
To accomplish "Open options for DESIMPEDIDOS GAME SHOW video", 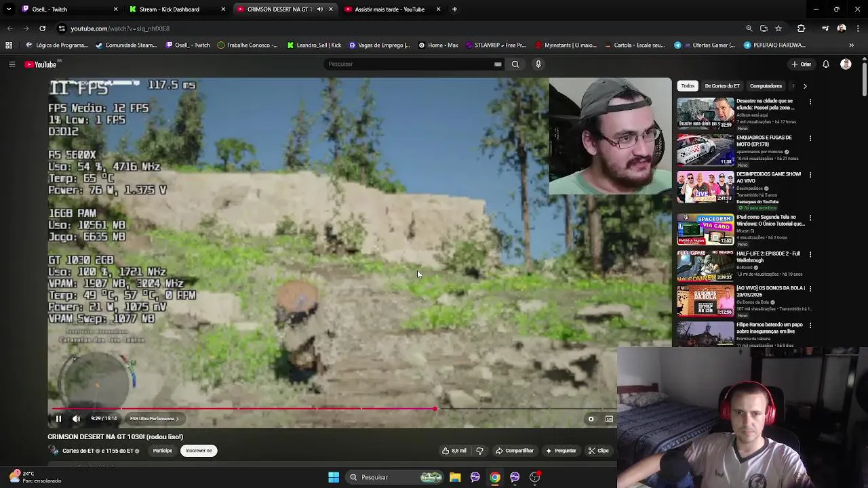I will coord(810,176).
